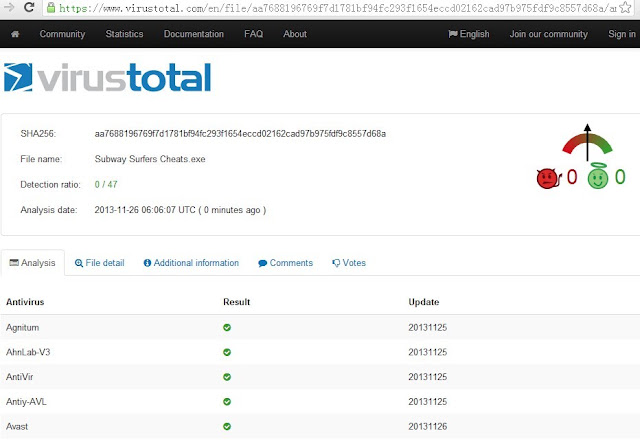Click the browser forward arrow
Viewport: 640px width, 442px height.
pyautogui.click(x=9, y=7)
